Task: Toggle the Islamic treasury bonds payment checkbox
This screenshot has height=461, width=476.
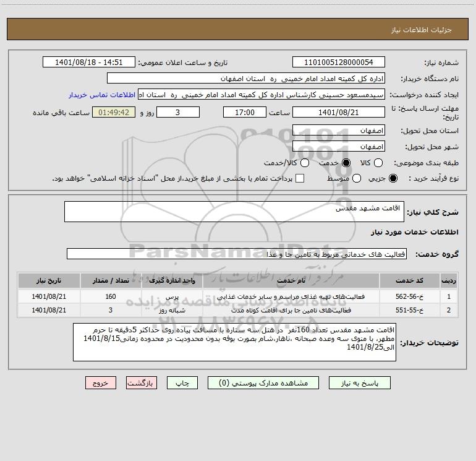Action: (x=300, y=178)
